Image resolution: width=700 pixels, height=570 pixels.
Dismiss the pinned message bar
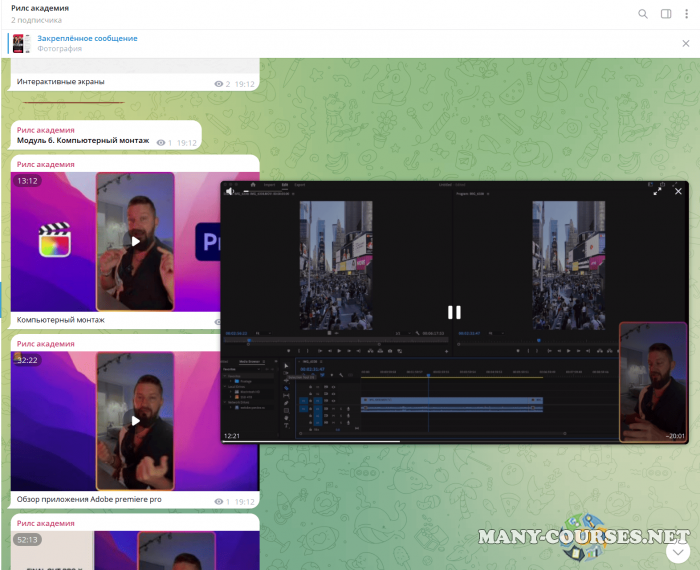pyautogui.click(x=685, y=44)
